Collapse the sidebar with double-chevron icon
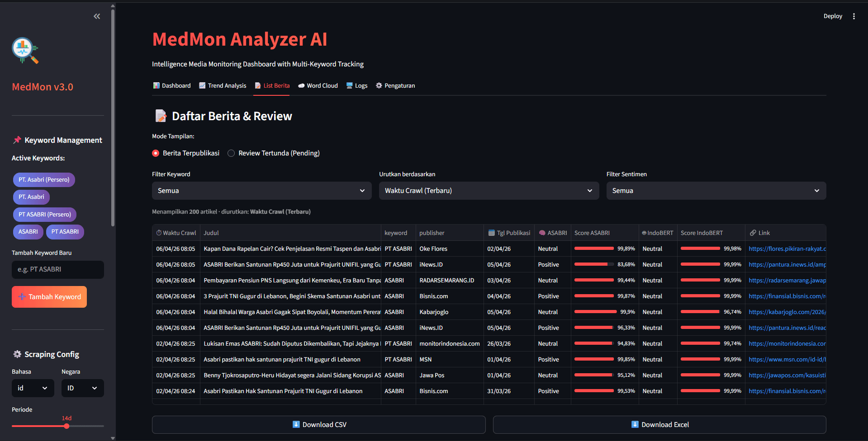The width and height of the screenshot is (868, 441). coord(97,16)
